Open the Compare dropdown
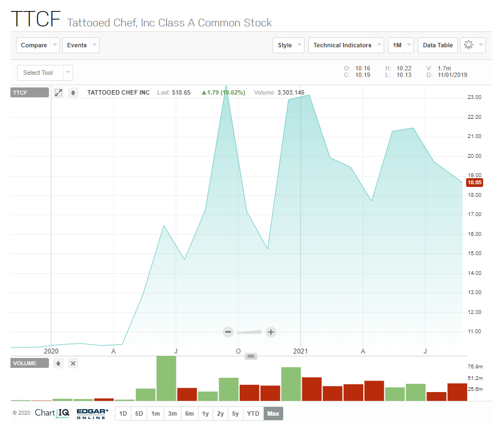The width and height of the screenshot is (504, 430). pyautogui.click(x=37, y=45)
